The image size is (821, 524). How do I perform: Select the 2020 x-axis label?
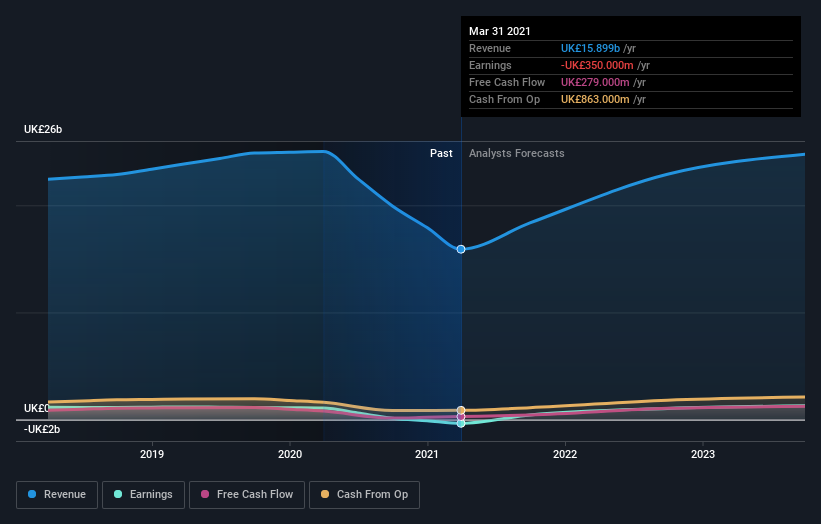290,454
